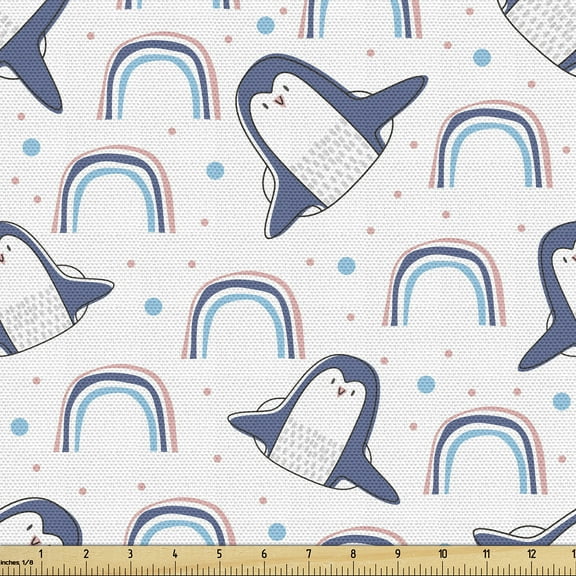Click the number 1 on the ruler

point(41,554)
